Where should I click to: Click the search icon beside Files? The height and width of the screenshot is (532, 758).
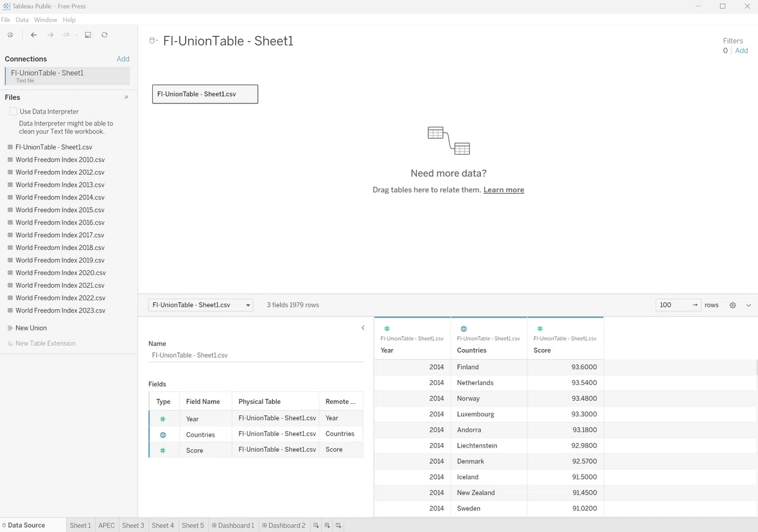pos(126,97)
